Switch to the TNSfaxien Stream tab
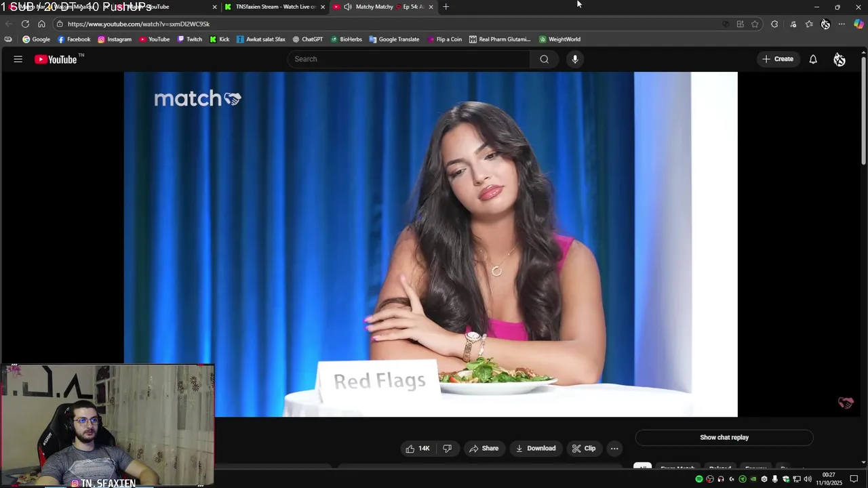The width and height of the screenshot is (868, 488). [x=275, y=7]
